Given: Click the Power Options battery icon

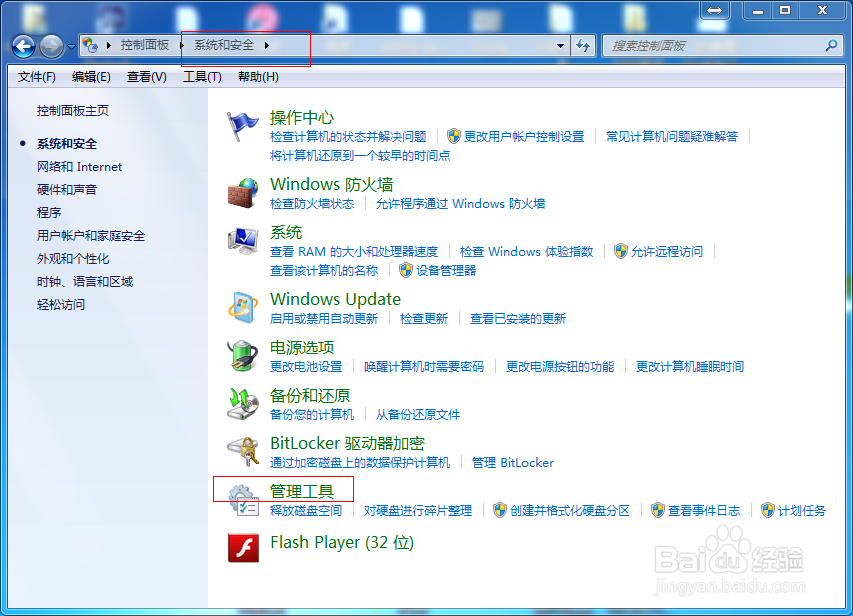Looking at the screenshot, I should coord(243,356).
